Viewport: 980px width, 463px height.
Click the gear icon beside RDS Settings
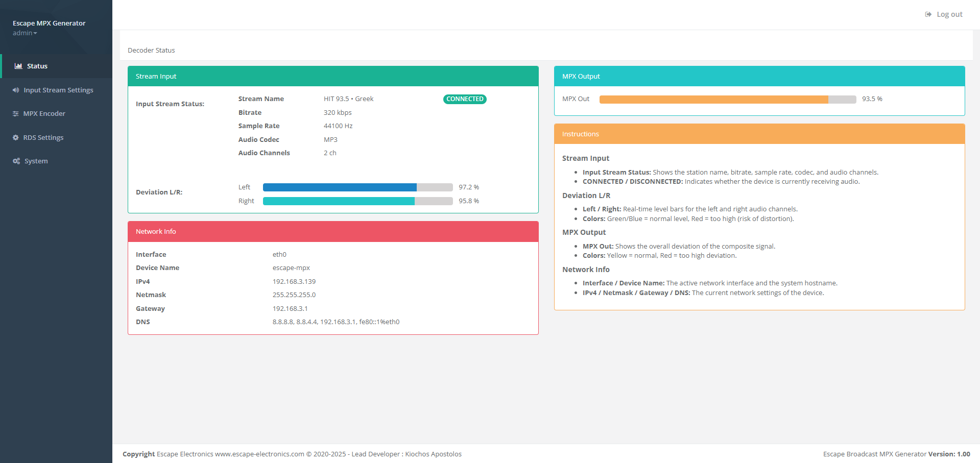[x=16, y=137]
